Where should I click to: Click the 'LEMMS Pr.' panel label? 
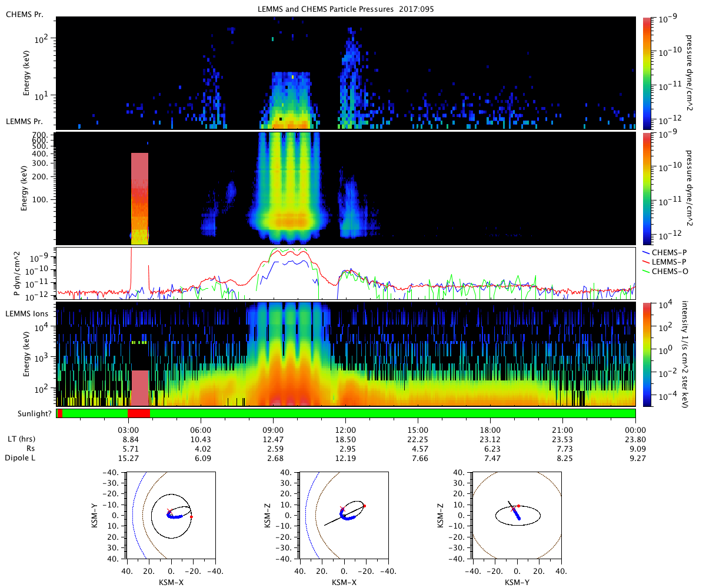(23, 121)
